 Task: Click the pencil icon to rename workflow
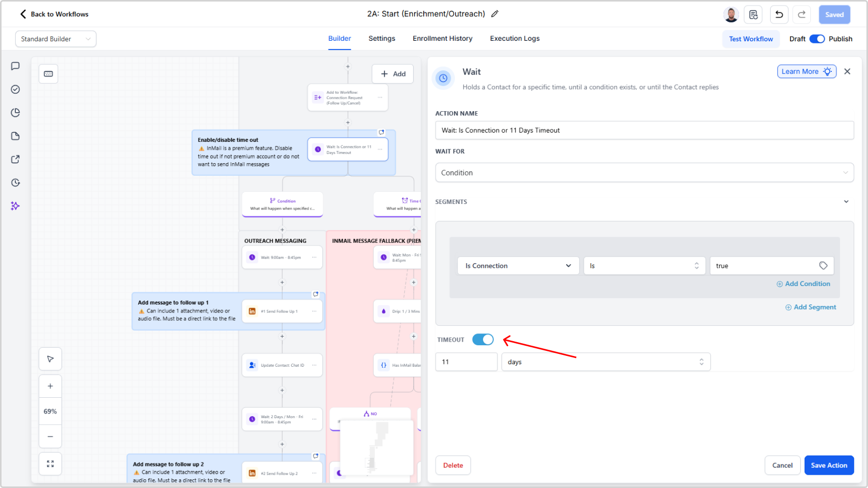pyautogui.click(x=495, y=14)
